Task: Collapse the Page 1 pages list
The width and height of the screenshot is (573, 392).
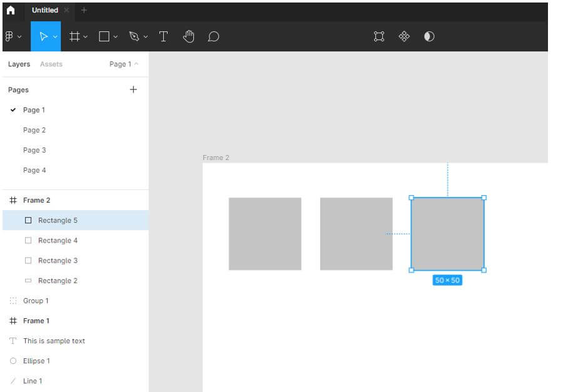Action: click(124, 64)
